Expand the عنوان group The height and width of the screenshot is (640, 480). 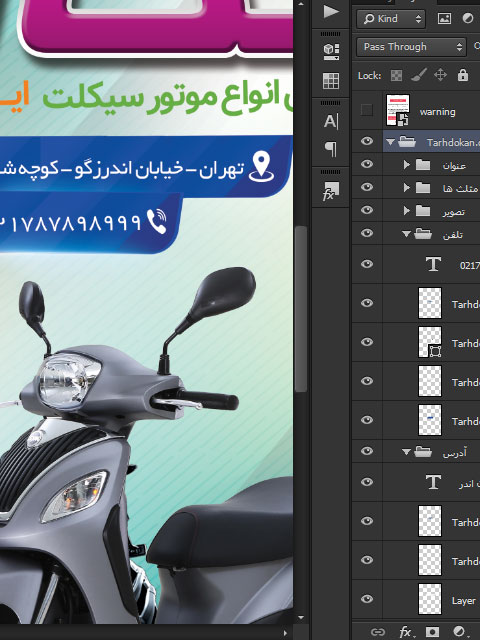click(x=407, y=165)
